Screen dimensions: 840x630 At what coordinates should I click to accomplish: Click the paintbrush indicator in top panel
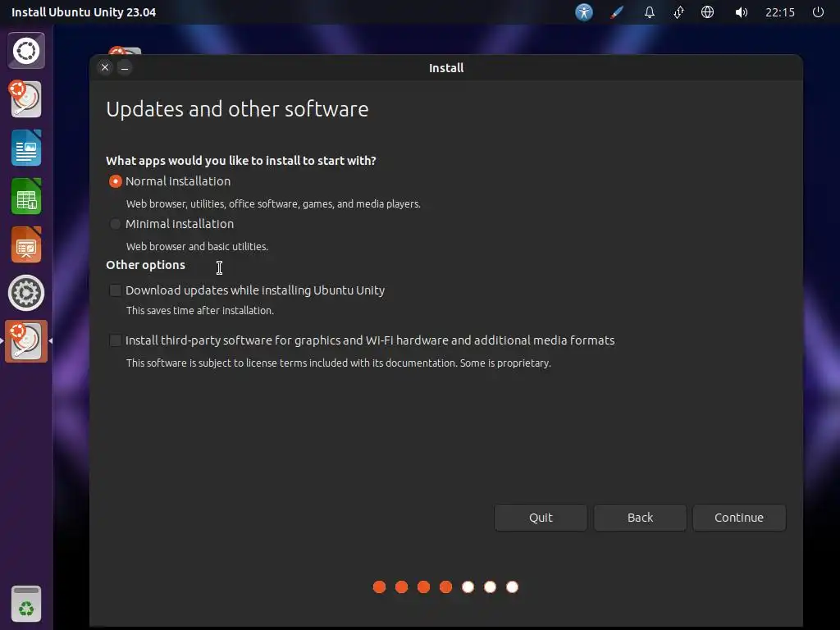coord(617,11)
